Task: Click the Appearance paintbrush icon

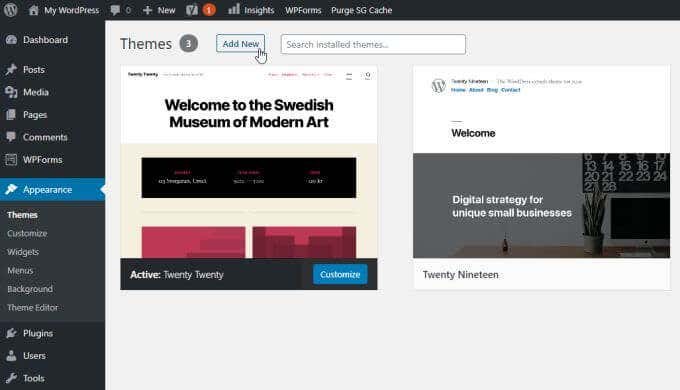Action: (x=11, y=190)
